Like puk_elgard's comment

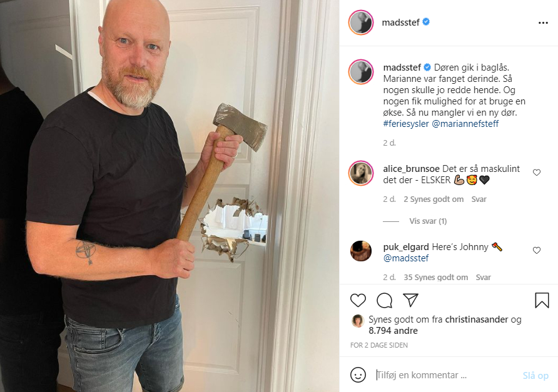tap(537, 251)
